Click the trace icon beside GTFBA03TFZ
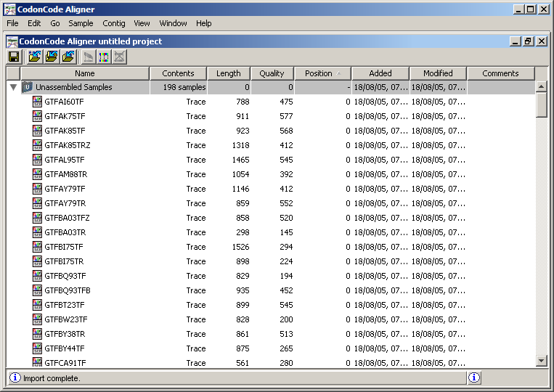554x392 pixels. [37, 218]
